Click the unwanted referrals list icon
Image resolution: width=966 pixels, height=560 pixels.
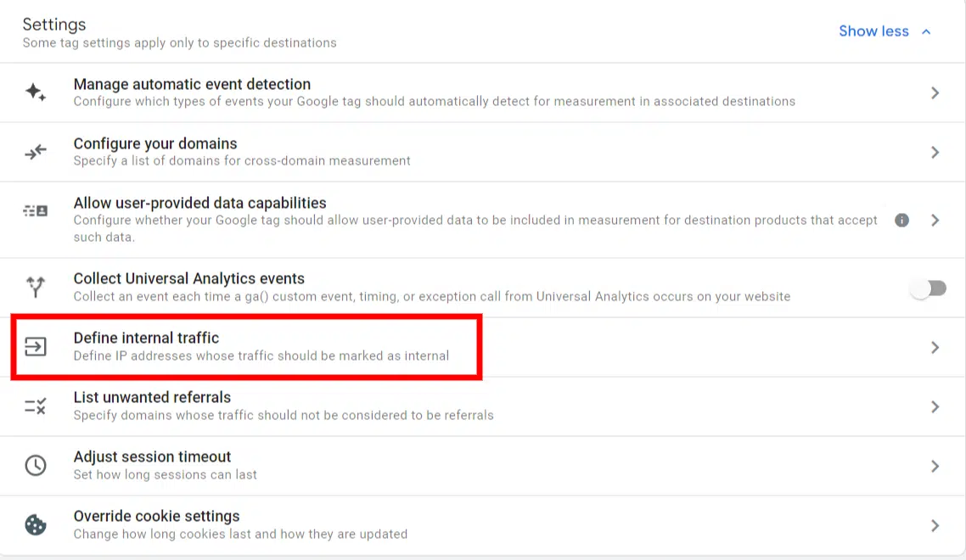pos(35,406)
